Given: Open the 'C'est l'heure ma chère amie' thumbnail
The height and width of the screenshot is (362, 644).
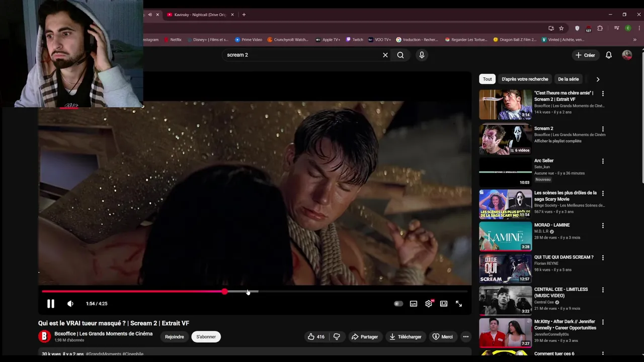Looking at the screenshot, I should pyautogui.click(x=505, y=105).
